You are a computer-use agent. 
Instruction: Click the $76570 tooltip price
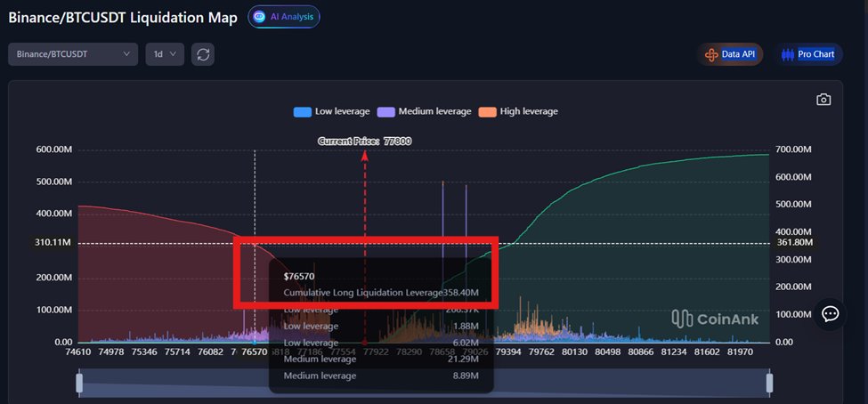tap(299, 276)
